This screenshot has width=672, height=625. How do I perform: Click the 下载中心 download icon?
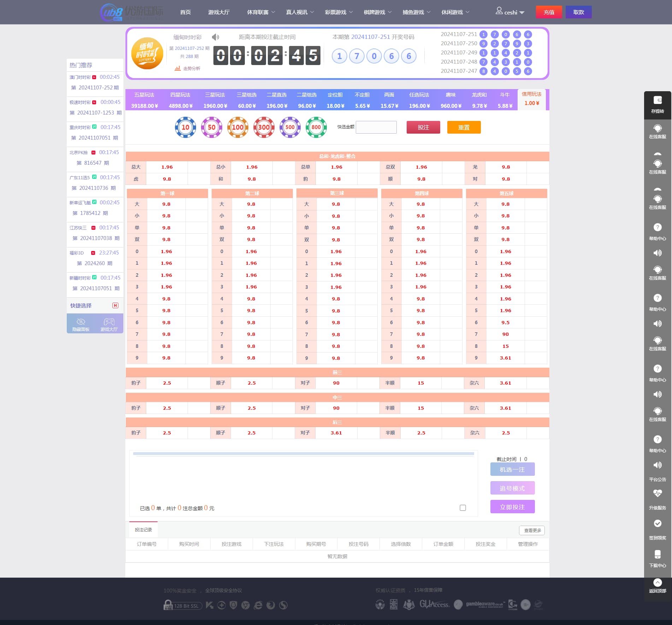(x=657, y=554)
